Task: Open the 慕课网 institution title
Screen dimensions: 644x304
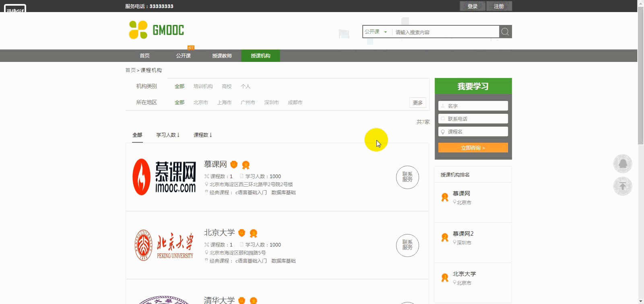Action: [x=215, y=164]
